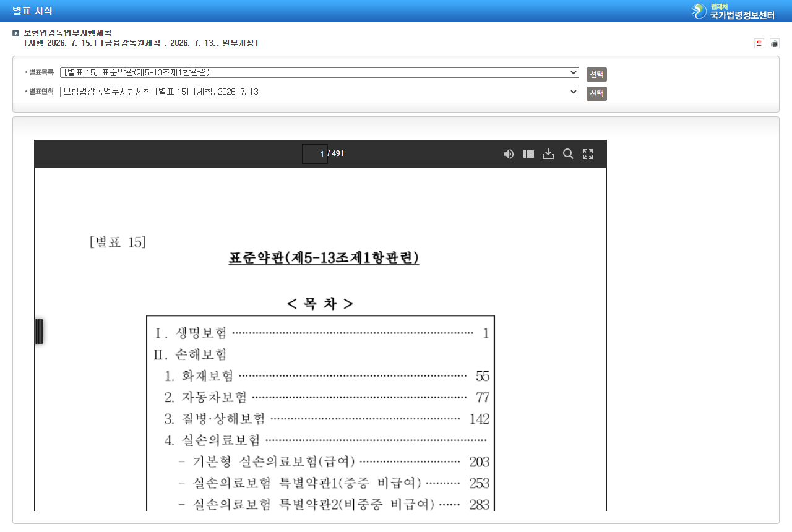The height and width of the screenshot is (532, 792).
Task: Click the 보험업감독업무시행세칙 title text
Action: [x=67, y=33]
